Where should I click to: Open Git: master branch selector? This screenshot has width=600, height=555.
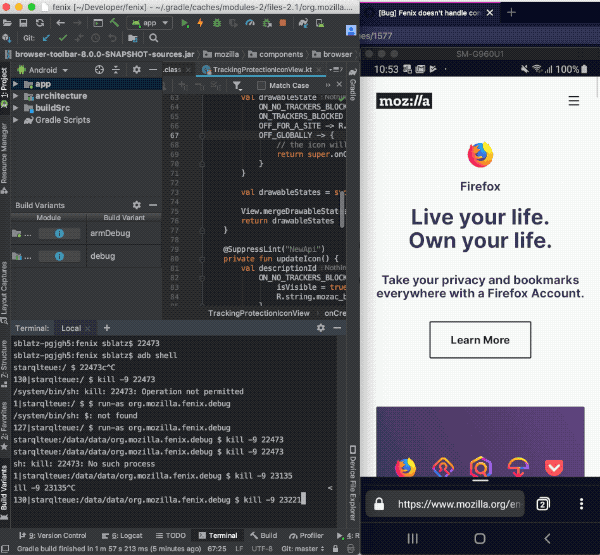pos(303,548)
